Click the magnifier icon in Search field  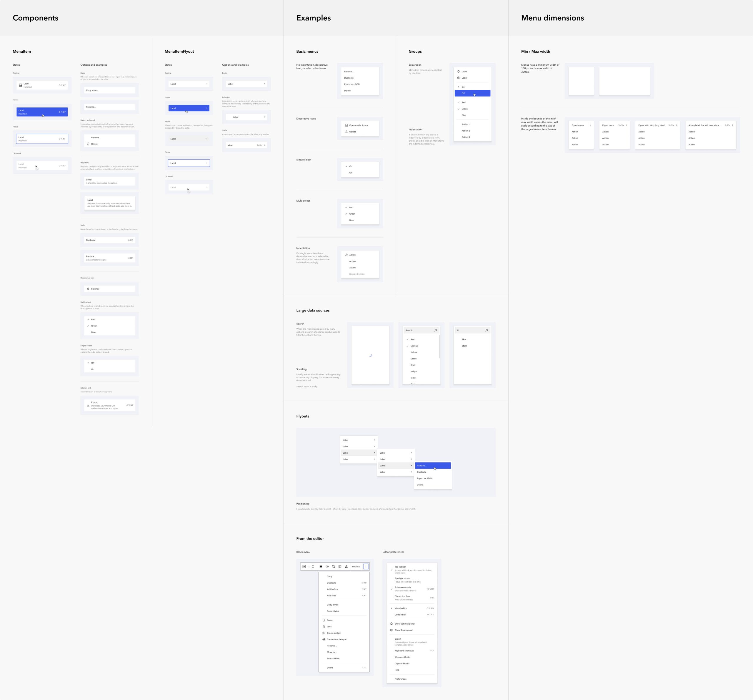[435, 330]
